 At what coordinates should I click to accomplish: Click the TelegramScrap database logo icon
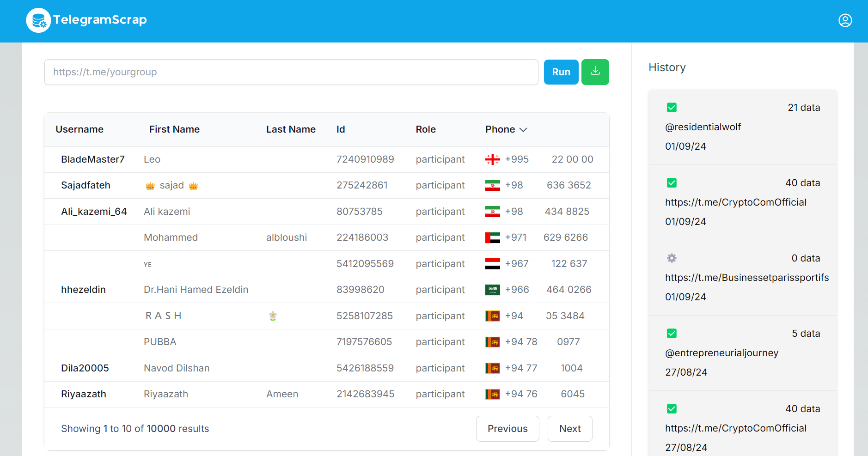(x=38, y=20)
